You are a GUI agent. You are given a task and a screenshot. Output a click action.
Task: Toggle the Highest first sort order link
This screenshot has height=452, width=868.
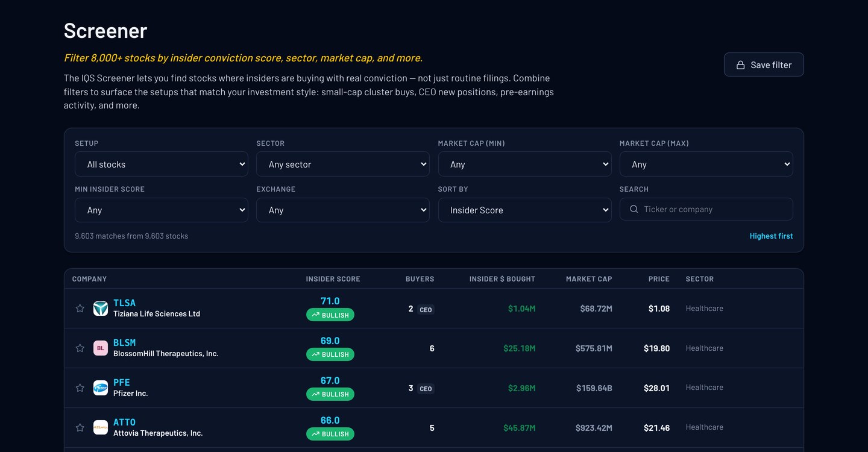(771, 236)
